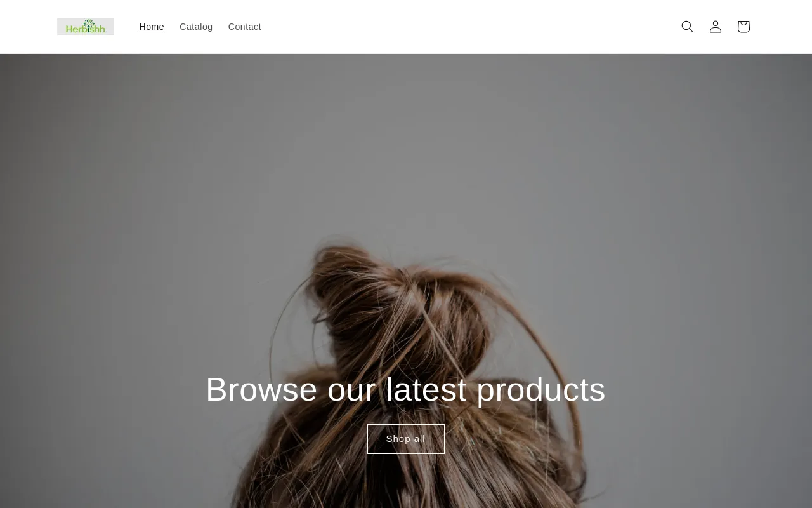The image size is (812, 508).
Task: Browse products through the Catalog link
Action: [x=196, y=27]
